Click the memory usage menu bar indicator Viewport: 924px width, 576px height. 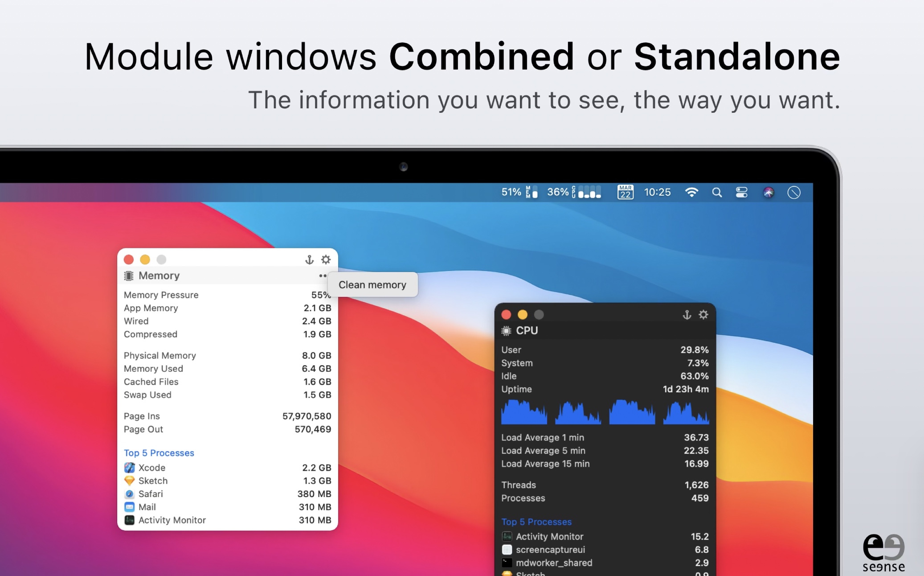pyautogui.click(x=519, y=192)
